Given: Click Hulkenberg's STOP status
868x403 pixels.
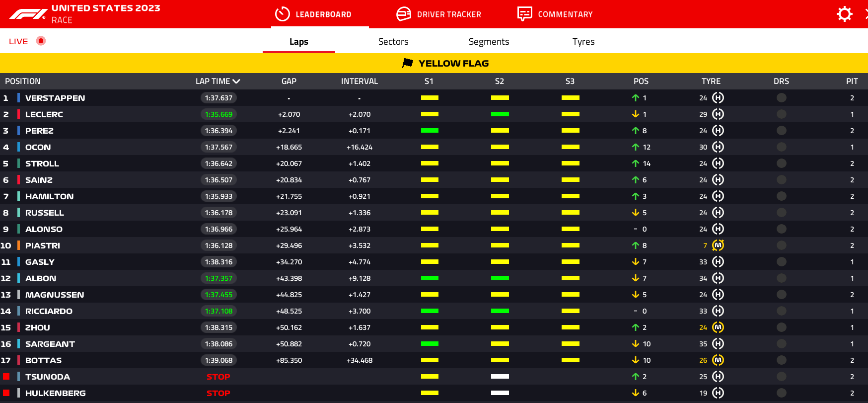Looking at the screenshot, I should pos(218,394).
